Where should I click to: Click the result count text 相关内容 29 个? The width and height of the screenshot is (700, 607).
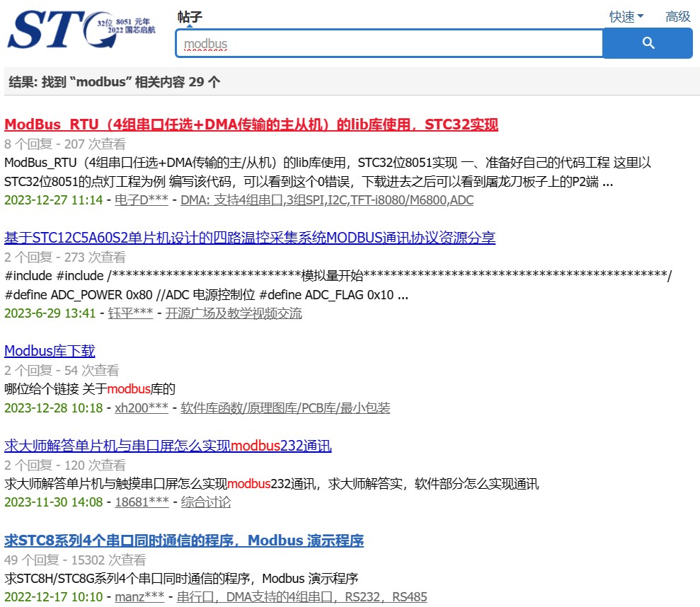[x=177, y=81]
